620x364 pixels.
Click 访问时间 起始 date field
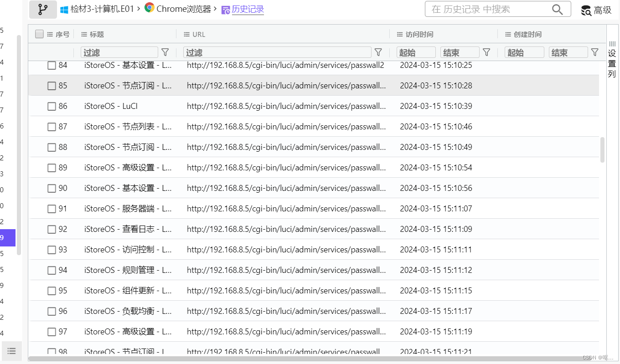[416, 52]
